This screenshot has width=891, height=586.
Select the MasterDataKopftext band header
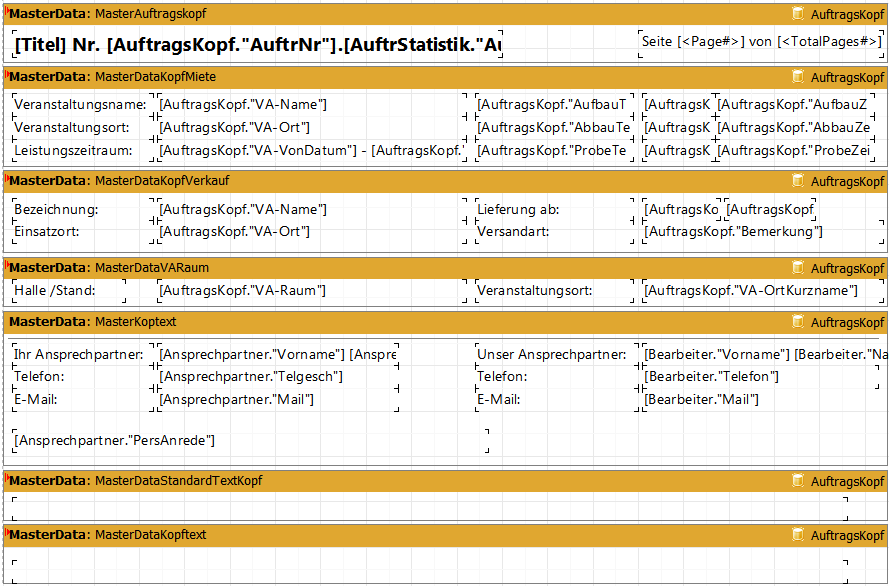(446, 535)
